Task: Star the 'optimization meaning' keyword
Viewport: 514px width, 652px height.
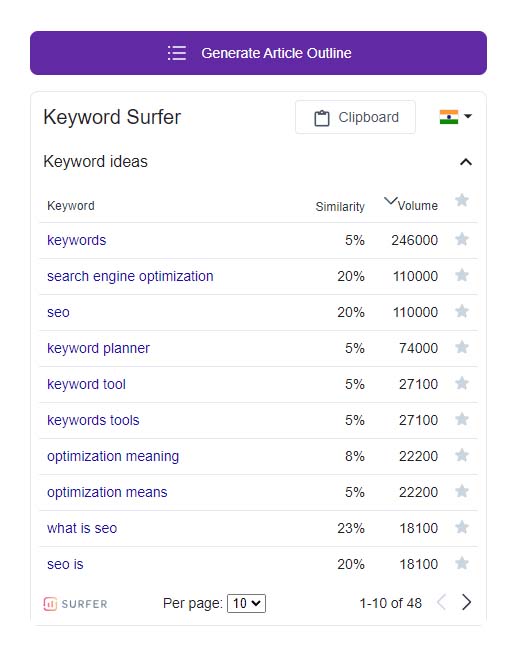Action: (462, 455)
